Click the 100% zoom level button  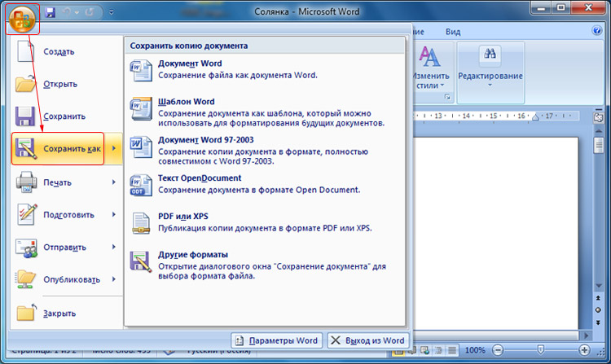click(x=475, y=350)
